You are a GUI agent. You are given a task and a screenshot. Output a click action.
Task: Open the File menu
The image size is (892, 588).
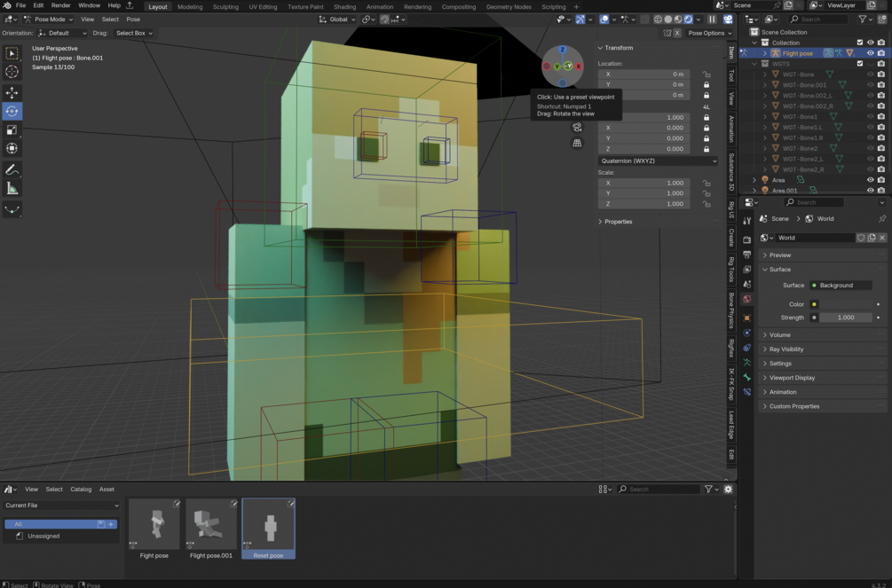(20, 5)
